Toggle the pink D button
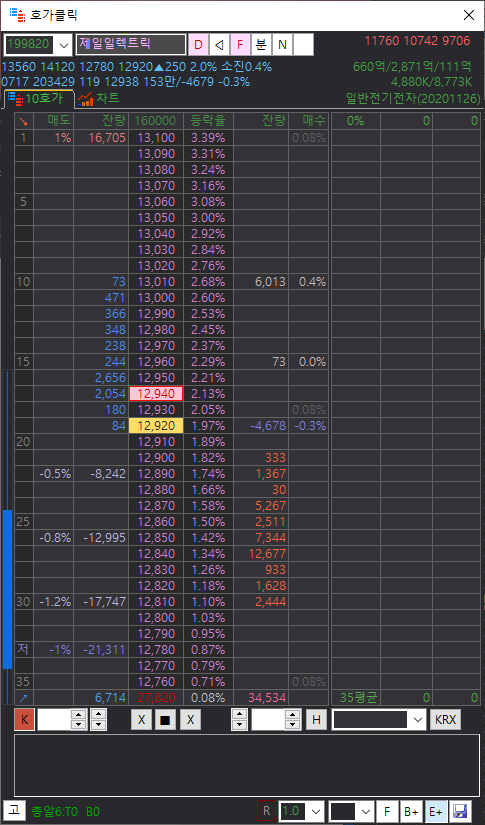 pos(198,45)
